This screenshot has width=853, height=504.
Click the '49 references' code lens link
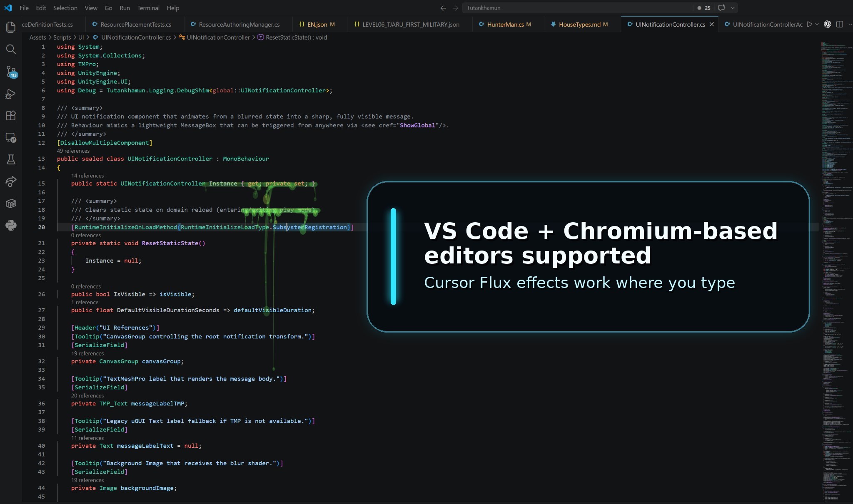click(x=73, y=151)
